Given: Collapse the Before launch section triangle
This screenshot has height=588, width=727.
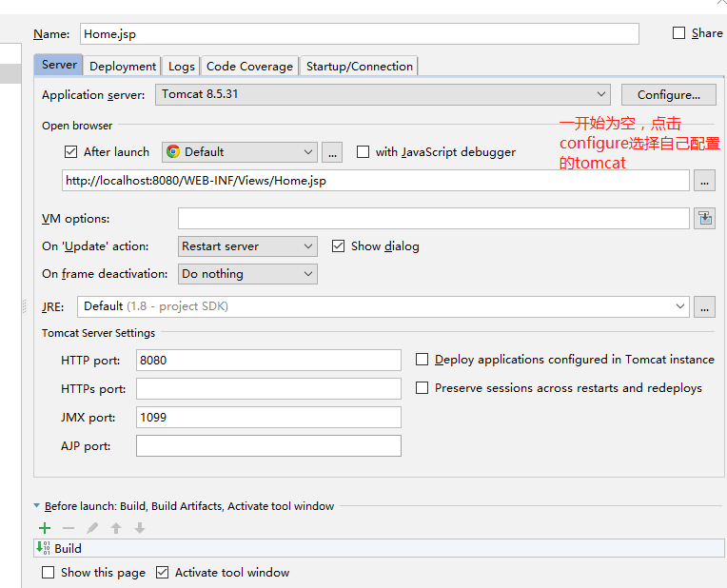Looking at the screenshot, I should pyautogui.click(x=36, y=506).
